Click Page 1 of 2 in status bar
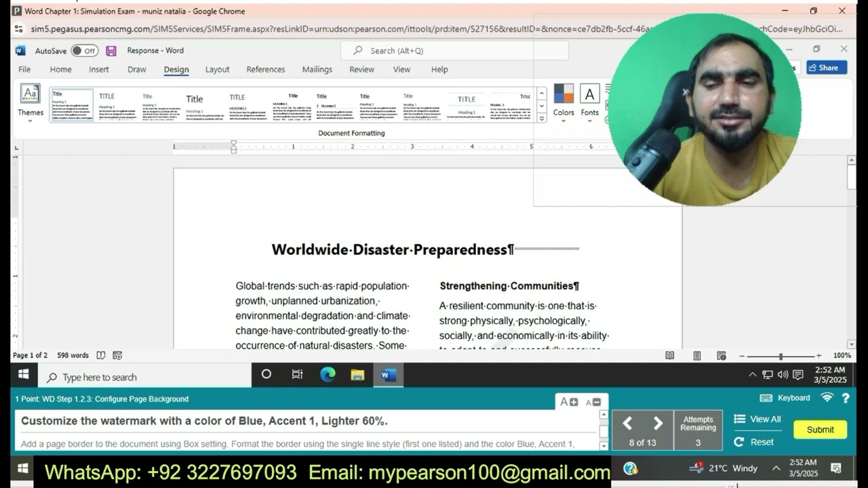The height and width of the screenshot is (488, 868). (x=30, y=355)
